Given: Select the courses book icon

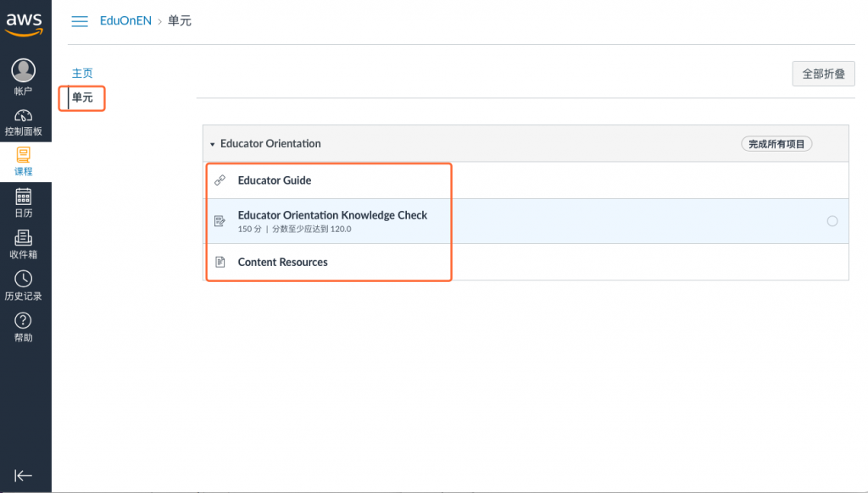Looking at the screenshot, I should pos(24,156).
